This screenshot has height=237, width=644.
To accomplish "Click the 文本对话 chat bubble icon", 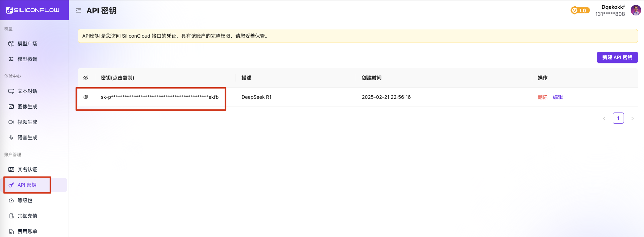I will pos(11,91).
